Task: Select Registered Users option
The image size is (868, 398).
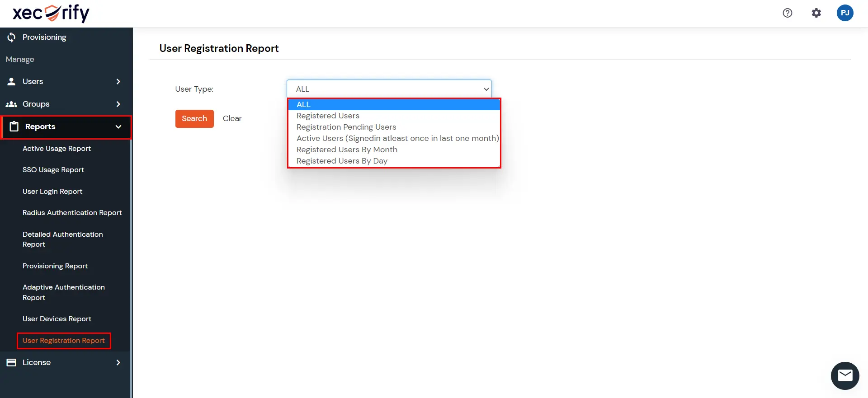Action: 394,116
